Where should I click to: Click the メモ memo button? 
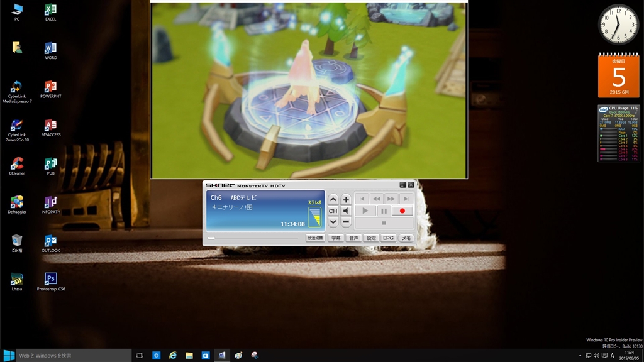tap(406, 238)
